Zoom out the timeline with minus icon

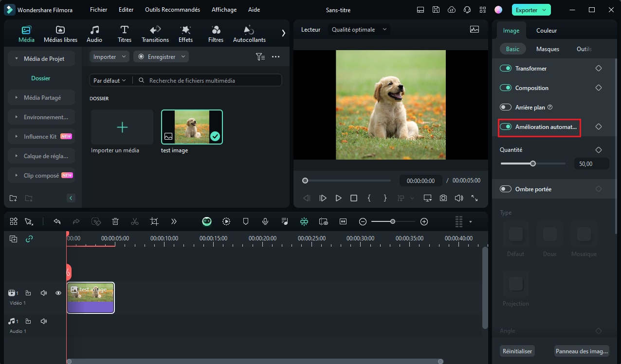363,221
